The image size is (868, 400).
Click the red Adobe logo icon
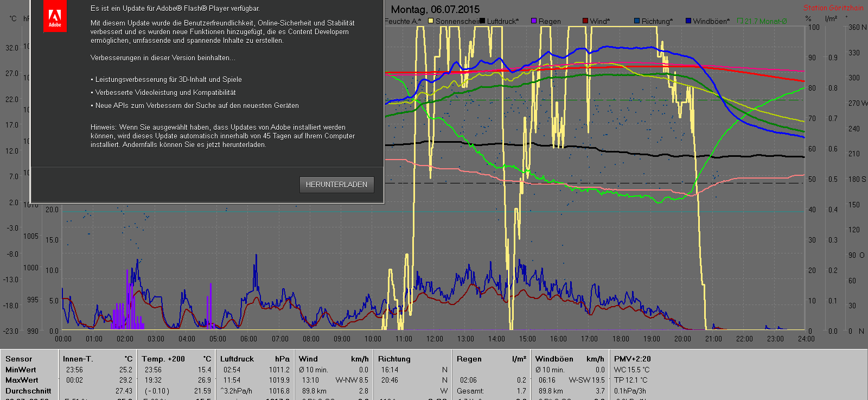pos(55,16)
